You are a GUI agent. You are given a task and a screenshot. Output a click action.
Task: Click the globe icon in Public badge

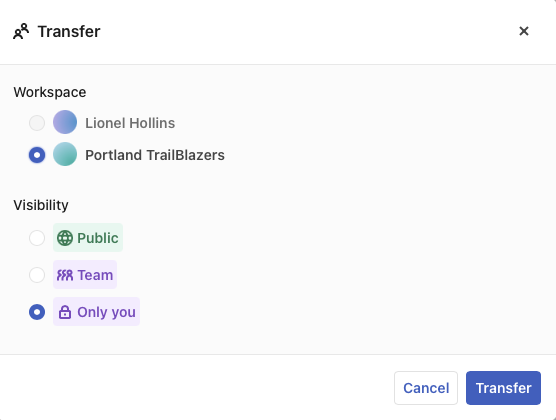click(65, 238)
